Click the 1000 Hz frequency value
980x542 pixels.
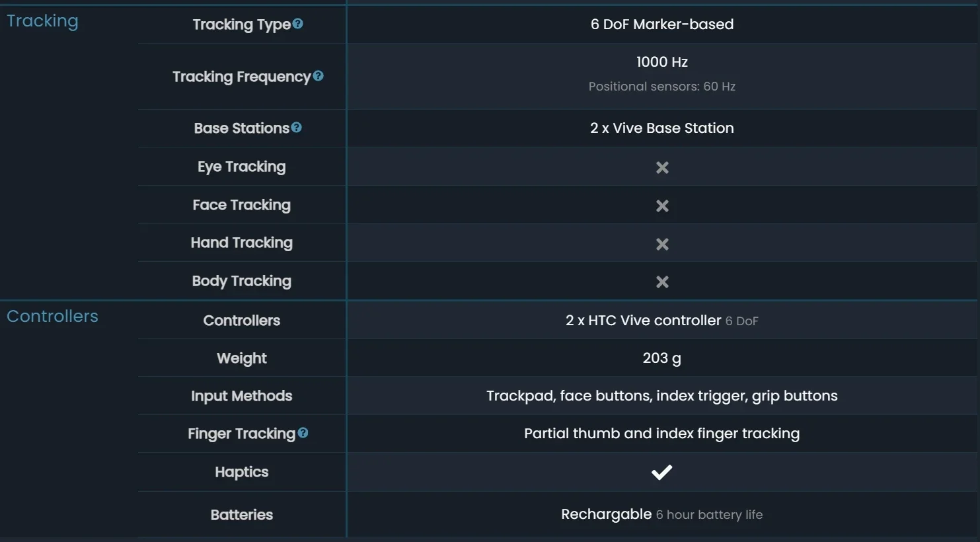(661, 62)
